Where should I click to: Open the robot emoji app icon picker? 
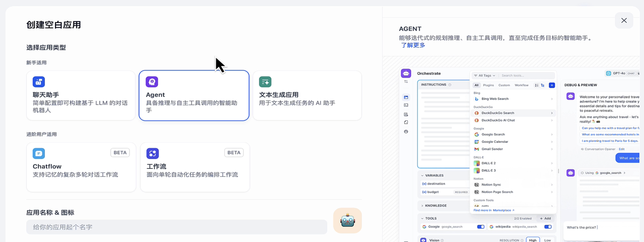pyautogui.click(x=347, y=221)
